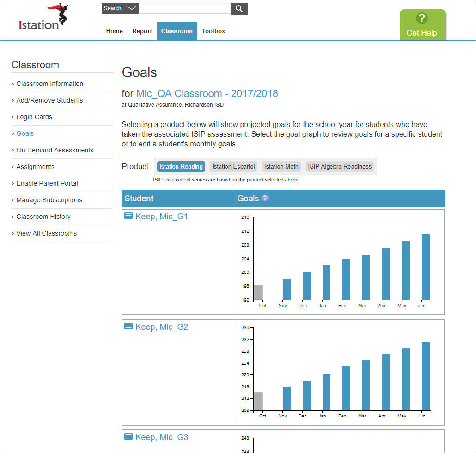
Task: Open Classroom Information in sidebar
Action: 50,84
